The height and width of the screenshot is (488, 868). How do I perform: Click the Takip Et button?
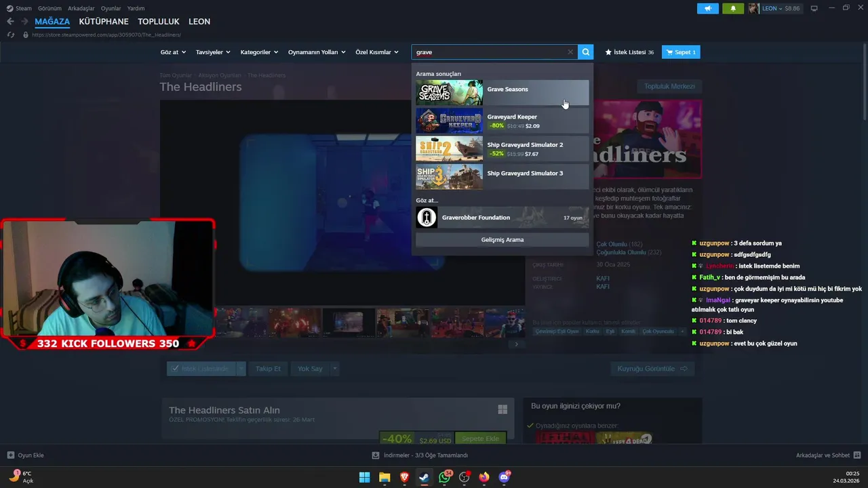pyautogui.click(x=268, y=369)
